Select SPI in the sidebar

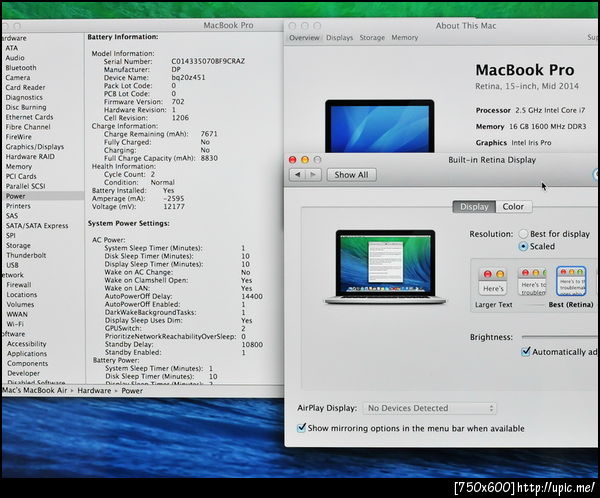point(11,236)
